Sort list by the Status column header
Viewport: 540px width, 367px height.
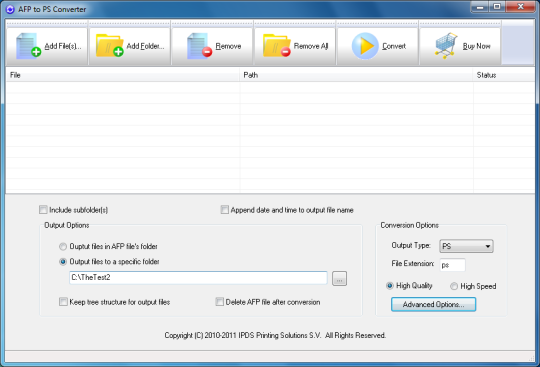coord(504,75)
